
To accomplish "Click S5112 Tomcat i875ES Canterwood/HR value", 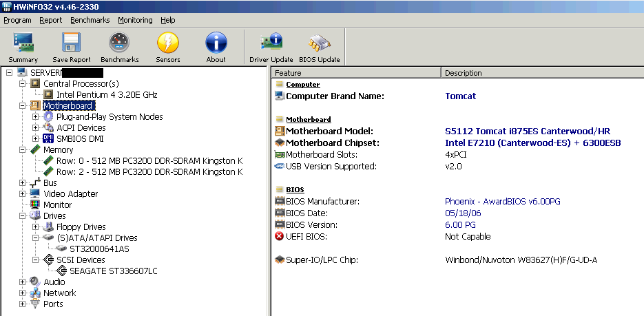I will coord(528,131).
